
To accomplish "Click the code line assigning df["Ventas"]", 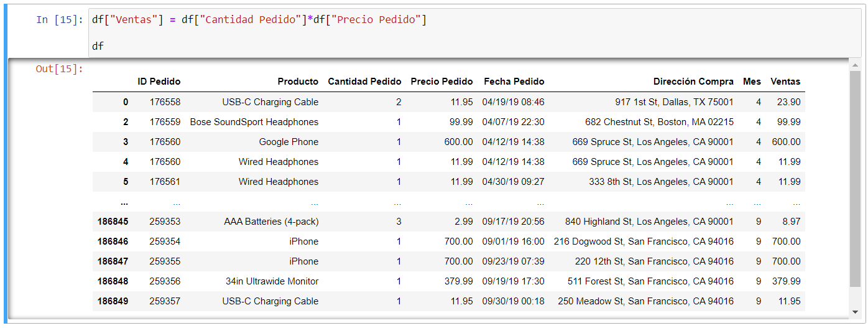I will click(x=259, y=20).
